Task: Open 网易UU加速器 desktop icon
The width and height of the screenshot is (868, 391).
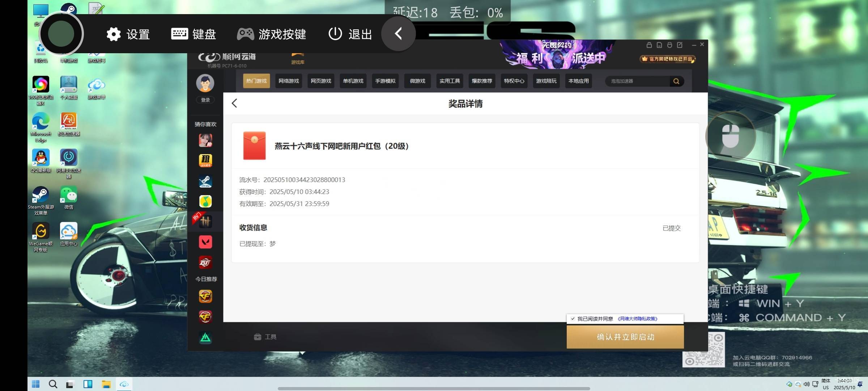Action: (x=69, y=164)
